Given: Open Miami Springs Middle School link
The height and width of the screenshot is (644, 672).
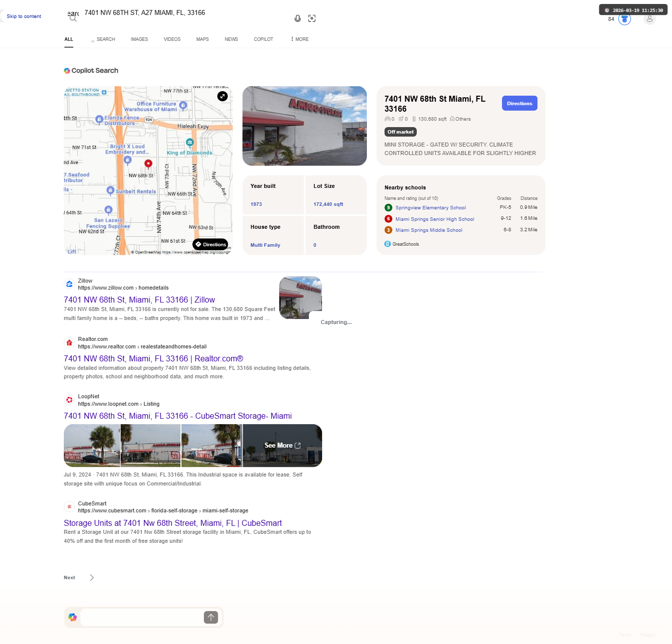Looking at the screenshot, I should [x=429, y=230].
